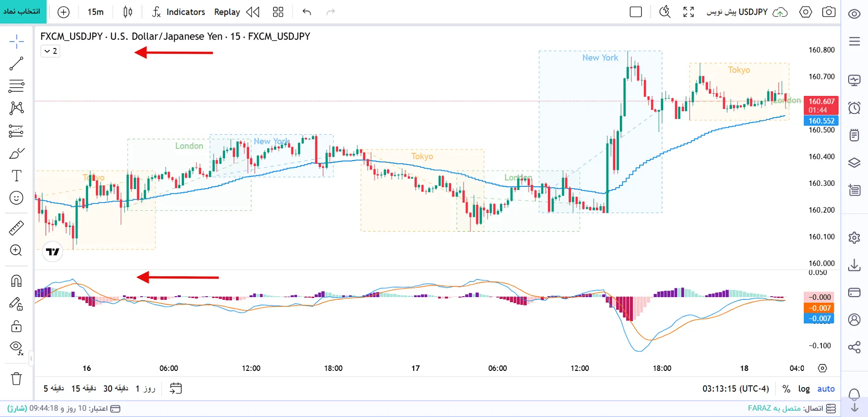The image size is (868, 417).
Task: Take a chart snapshot with camera icon
Action: pos(829,12)
